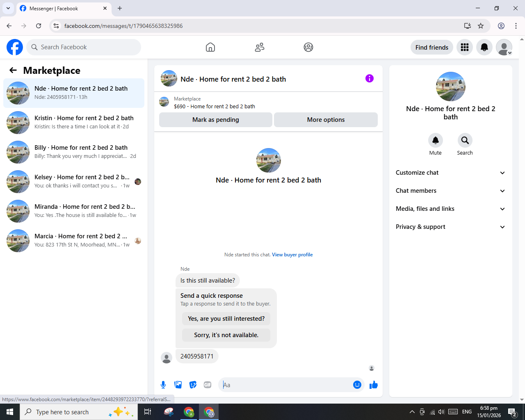Open the install app icon in the address bar
The height and width of the screenshot is (420, 525).
[468, 26]
